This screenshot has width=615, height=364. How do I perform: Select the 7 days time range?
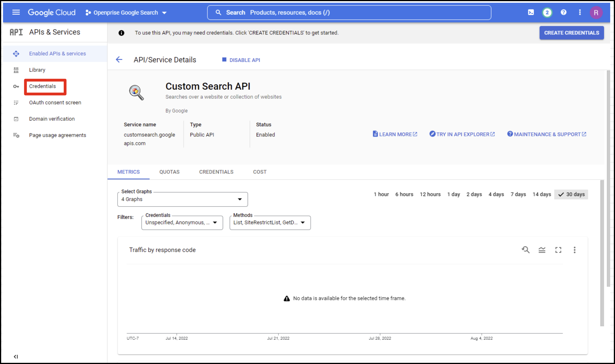coord(518,194)
